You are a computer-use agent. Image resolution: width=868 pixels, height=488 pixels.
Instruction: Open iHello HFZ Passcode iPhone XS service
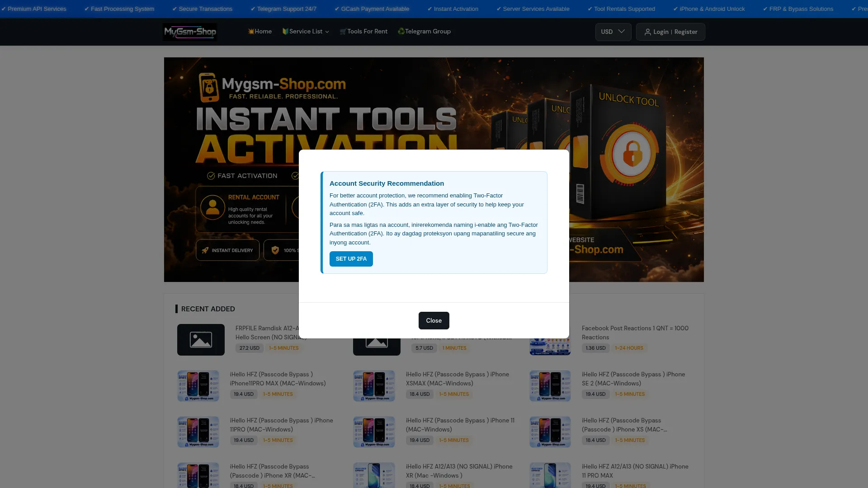click(624, 425)
